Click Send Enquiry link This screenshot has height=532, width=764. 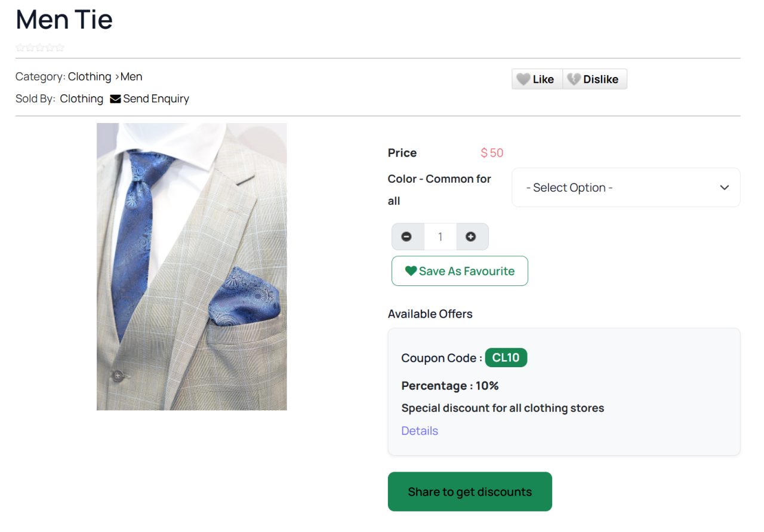[156, 99]
